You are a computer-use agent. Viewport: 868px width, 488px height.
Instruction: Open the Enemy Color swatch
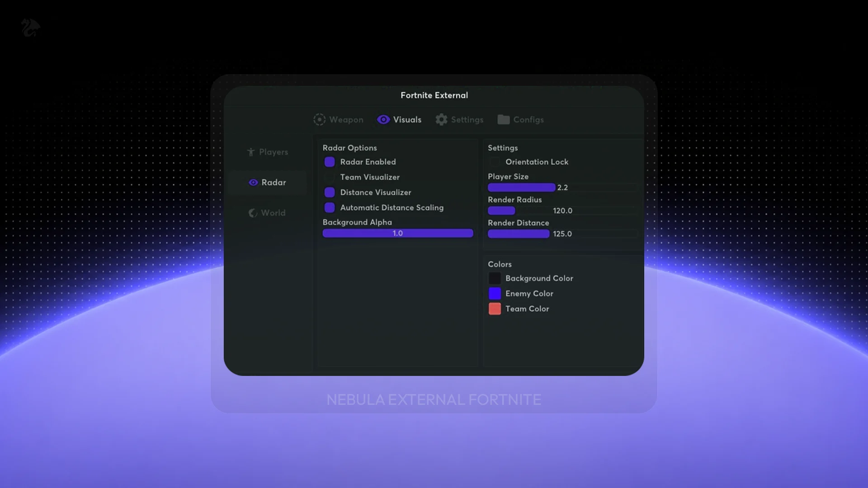(x=495, y=293)
